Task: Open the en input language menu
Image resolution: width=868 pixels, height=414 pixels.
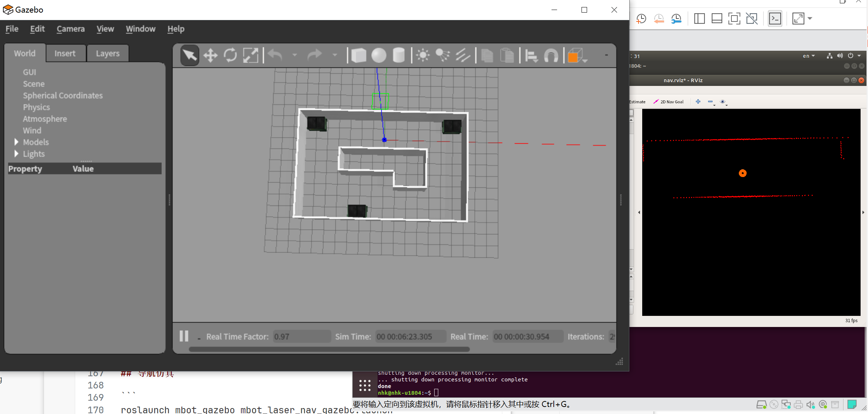Action: 809,56
